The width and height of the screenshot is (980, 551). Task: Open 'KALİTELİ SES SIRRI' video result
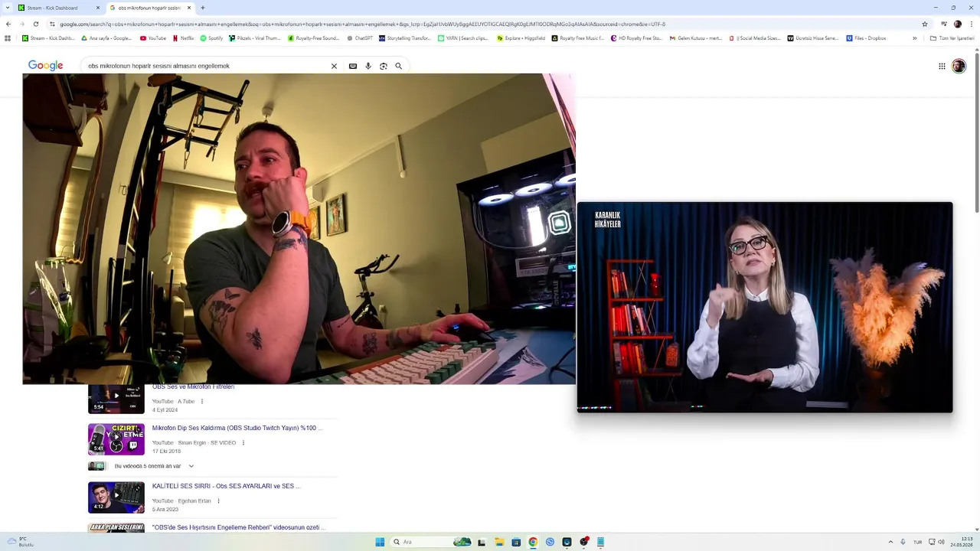tap(226, 486)
